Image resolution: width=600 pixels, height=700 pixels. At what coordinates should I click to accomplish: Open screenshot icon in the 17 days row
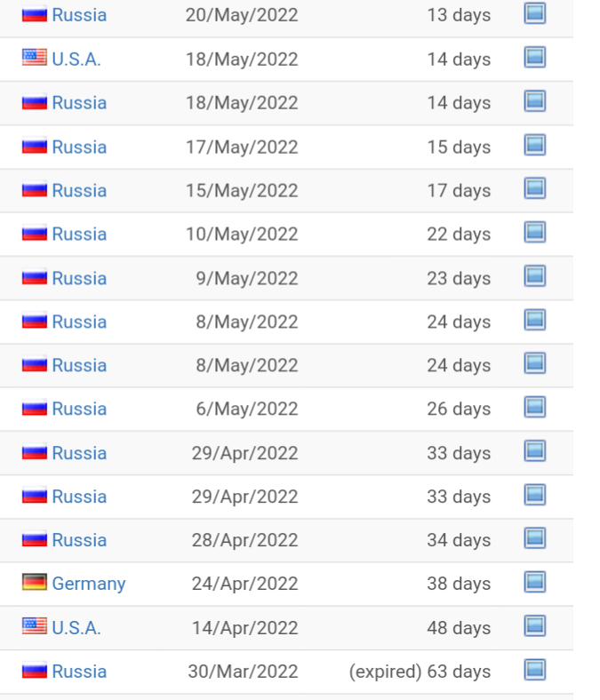534,188
